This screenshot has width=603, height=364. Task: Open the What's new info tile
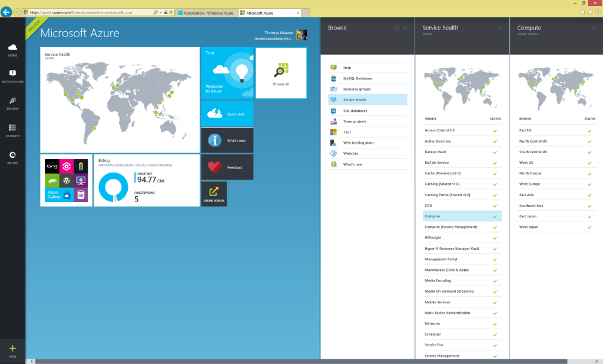pyautogui.click(x=227, y=140)
